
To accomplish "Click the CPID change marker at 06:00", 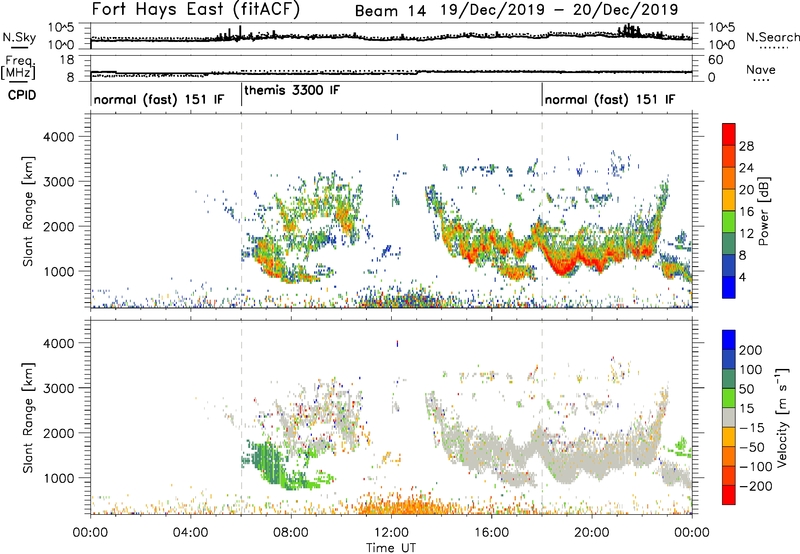I will (241, 95).
